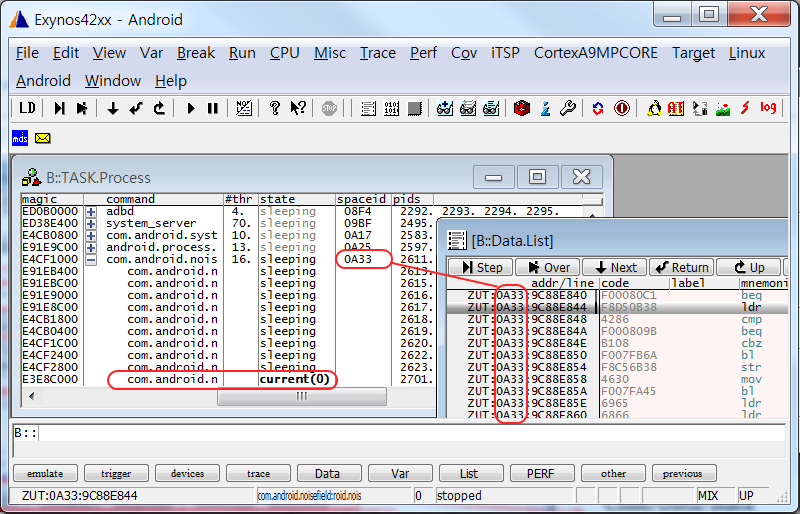
Task: Click the Step button in Data.List
Action: pyautogui.click(x=480, y=267)
